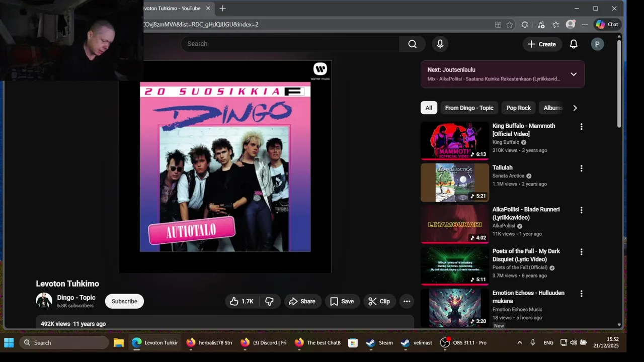Switch to OBS 31.1.1 taskbar window
The image size is (644, 362).
pos(464,342)
